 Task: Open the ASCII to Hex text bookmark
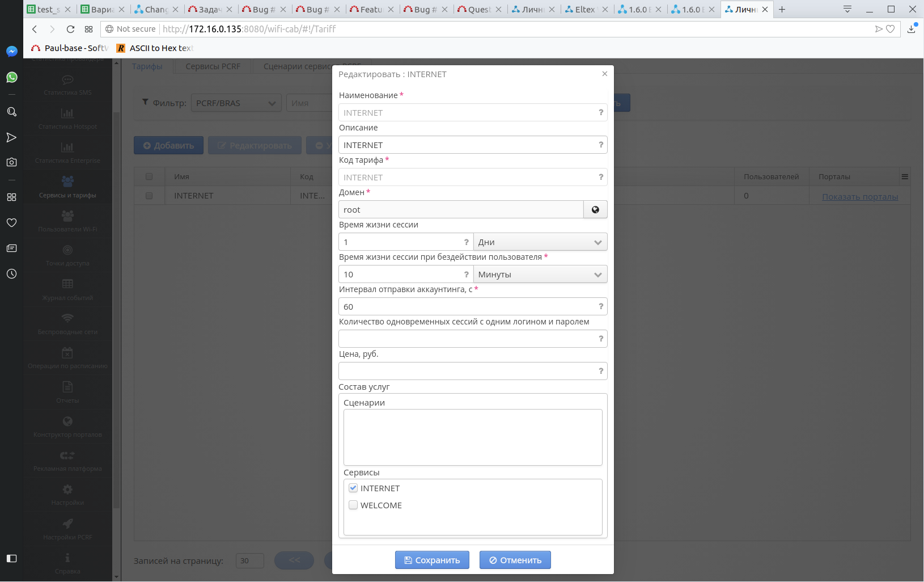(x=155, y=48)
